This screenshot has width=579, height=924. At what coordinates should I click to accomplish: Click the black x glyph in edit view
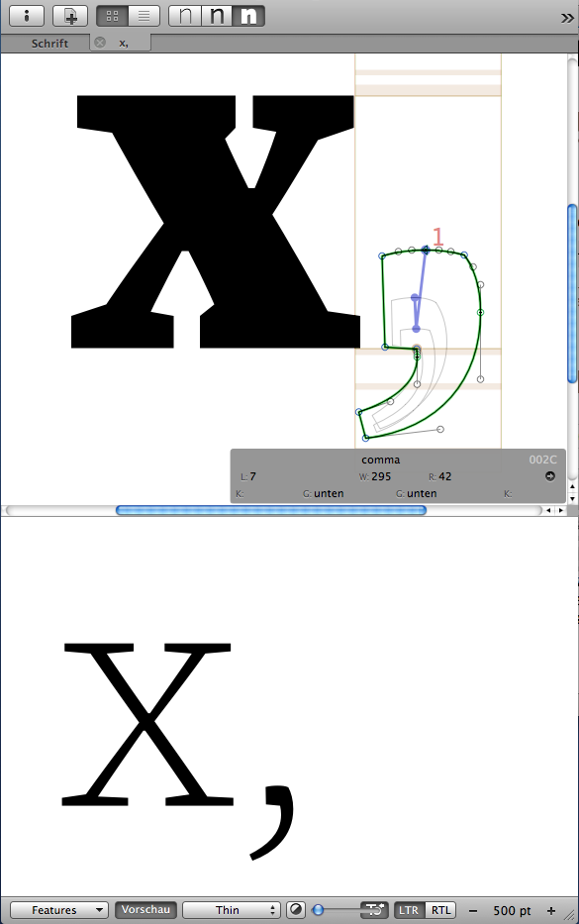[x=216, y=222]
